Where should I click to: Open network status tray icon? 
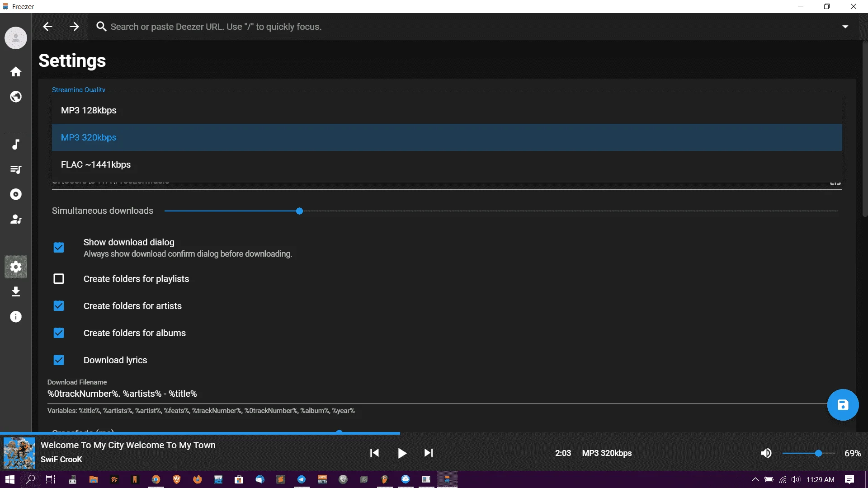pyautogui.click(x=783, y=479)
